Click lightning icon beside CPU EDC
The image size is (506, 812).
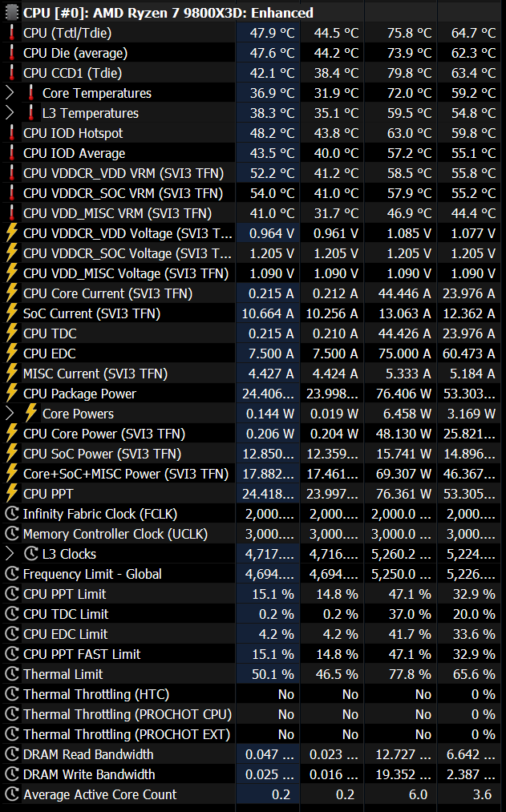(11, 353)
